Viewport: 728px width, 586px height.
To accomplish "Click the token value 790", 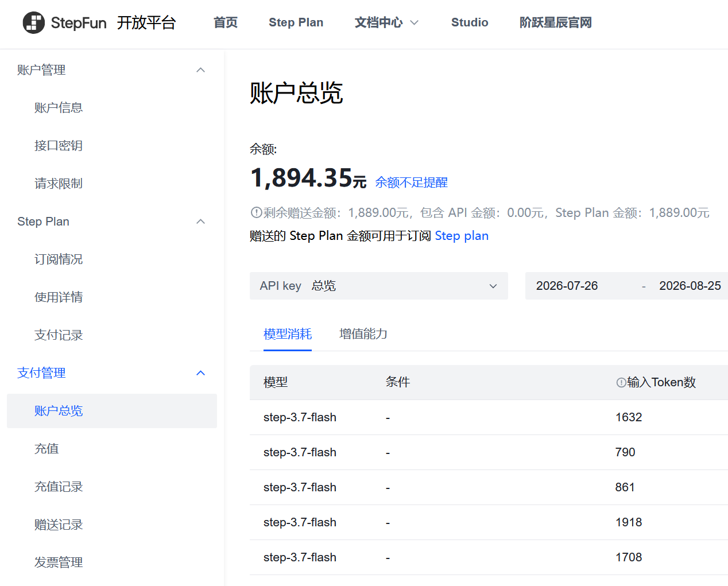I will point(625,452).
